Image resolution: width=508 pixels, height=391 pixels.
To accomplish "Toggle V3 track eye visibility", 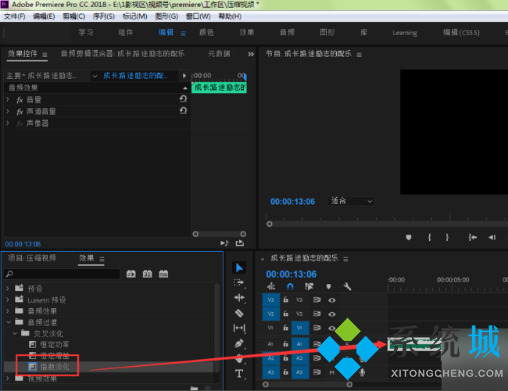I will 332,300.
